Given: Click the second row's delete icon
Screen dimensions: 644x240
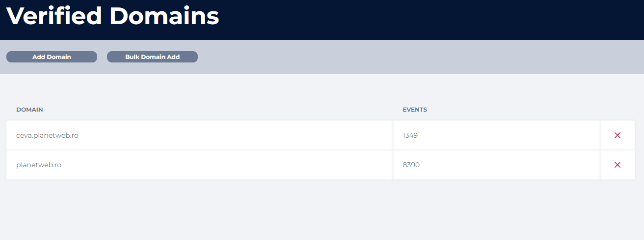Looking at the screenshot, I should (617, 165).
